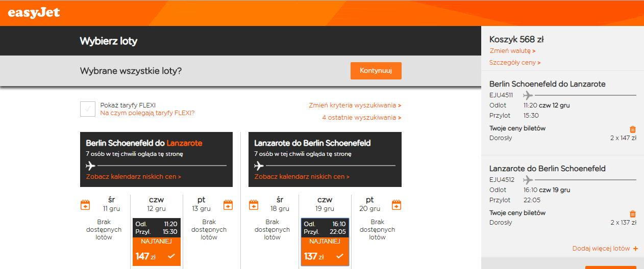This screenshot has width=644, height=269.
Task: Open 4 ostatnie wyszukiwania link
Action: (x=361, y=118)
